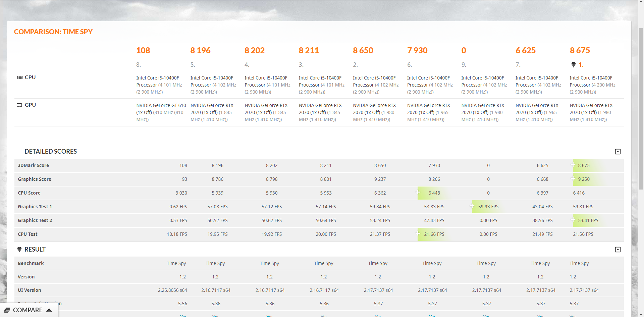Click the 10.18 FPS CPU Test value

point(177,234)
